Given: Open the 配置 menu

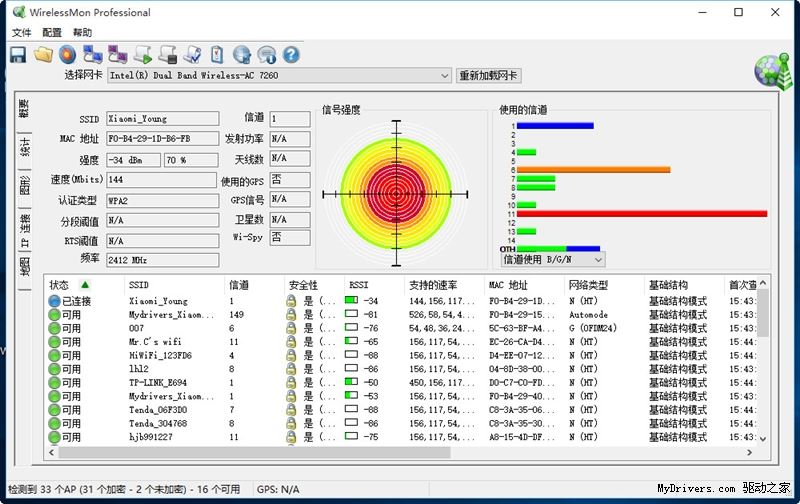Looking at the screenshot, I should coord(52,33).
